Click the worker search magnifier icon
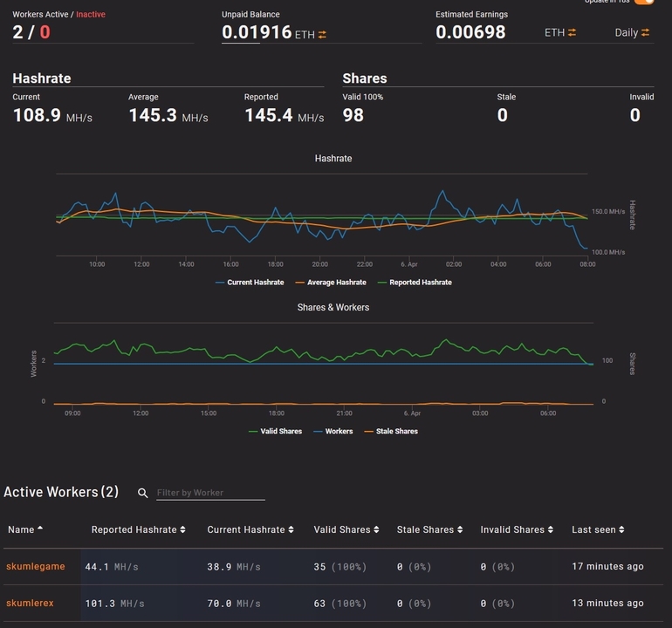This screenshot has height=628, width=672. [143, 493]
